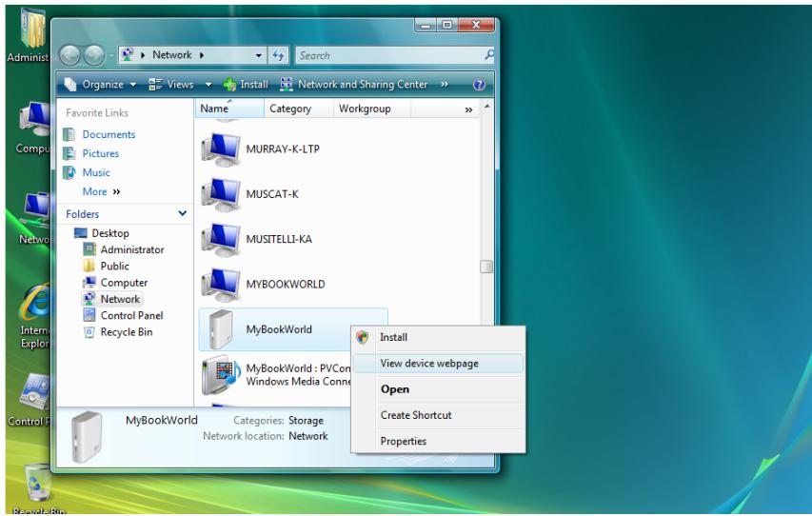Image resolution: width=812 pixels, height=516 pixels.
Task: Click the Internet Explorer desktop icon
Action: [x=34, y=303]
